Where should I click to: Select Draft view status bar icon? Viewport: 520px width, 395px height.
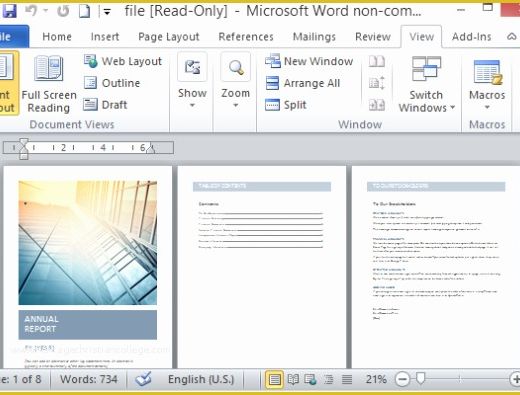coord(347,379)
